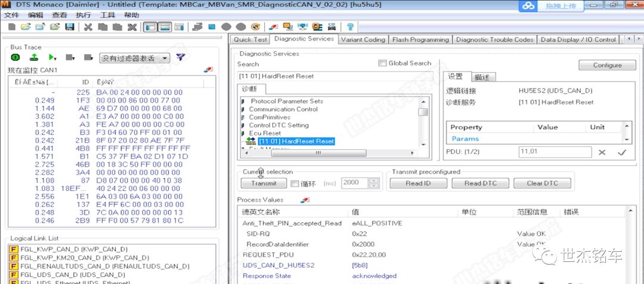Click the Read ID button
Screen dimensions: 644x284
[x=418, y=183]
